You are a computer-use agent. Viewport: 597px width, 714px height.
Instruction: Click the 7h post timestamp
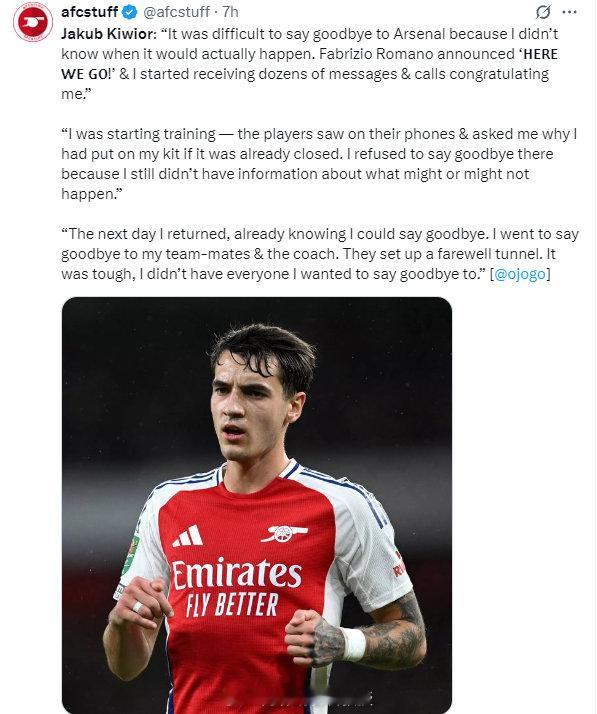point(230,12)
